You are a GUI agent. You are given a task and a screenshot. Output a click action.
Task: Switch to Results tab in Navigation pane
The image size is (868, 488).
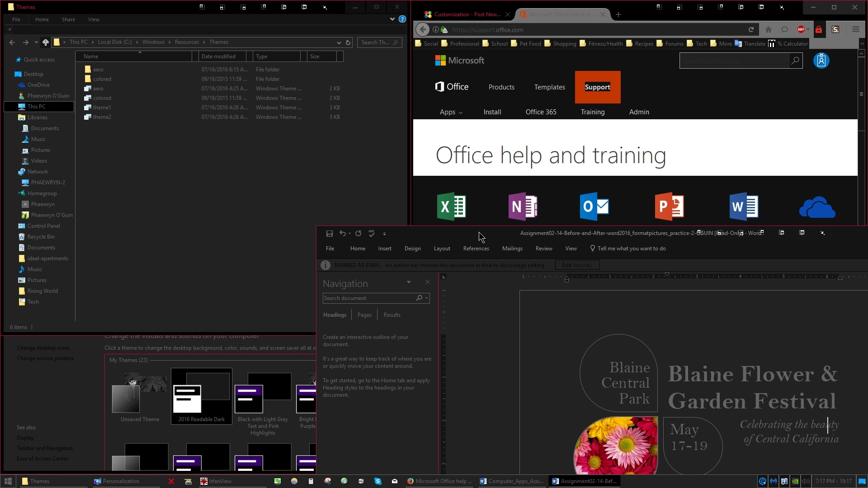(392, 315)
